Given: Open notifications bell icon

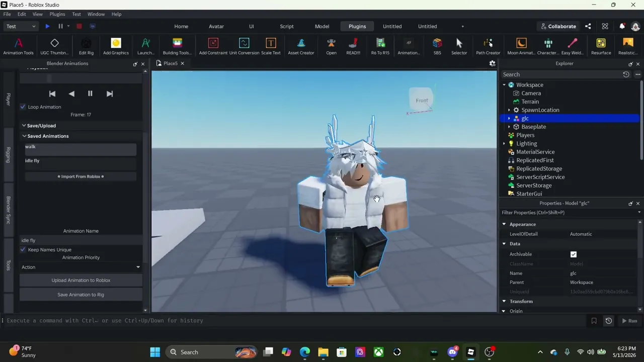Looking at the screenshot, I should click(x=622, y=26).
